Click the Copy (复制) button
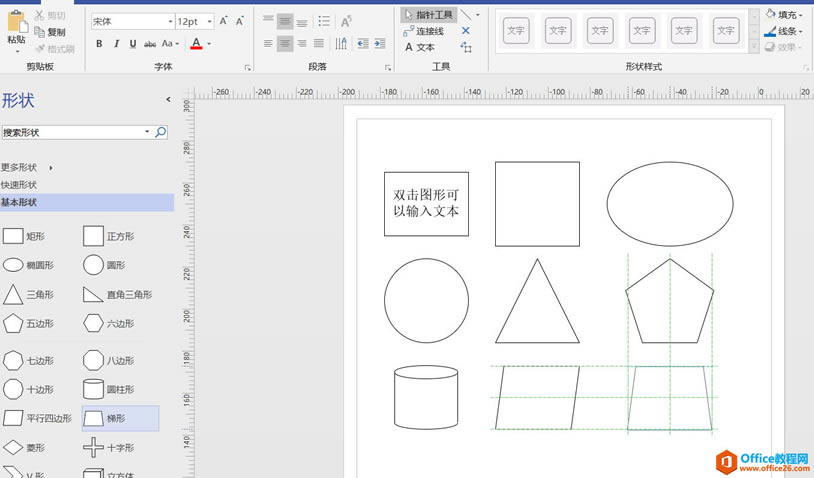The height and width of the screenshot is (478, 814). [50, 32]
